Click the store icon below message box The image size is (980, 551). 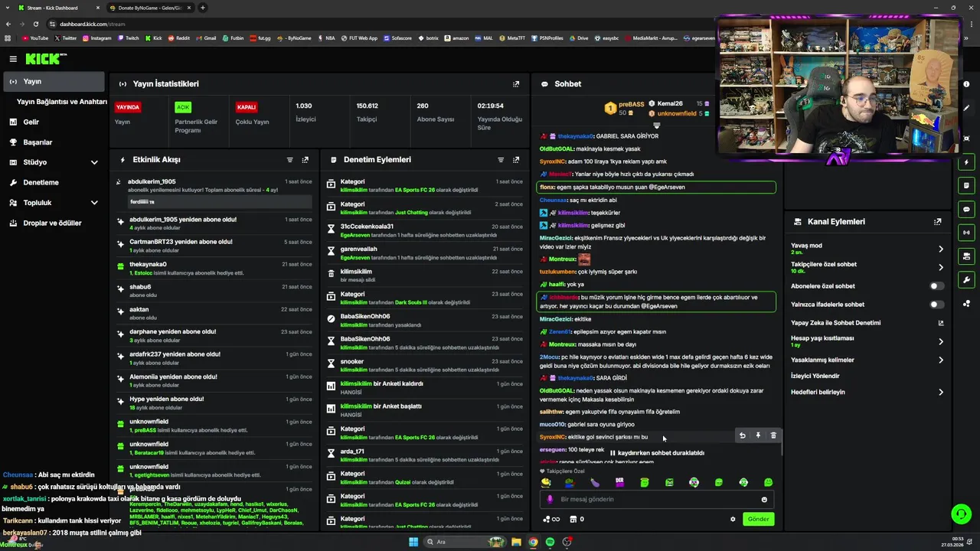[573, 519]
